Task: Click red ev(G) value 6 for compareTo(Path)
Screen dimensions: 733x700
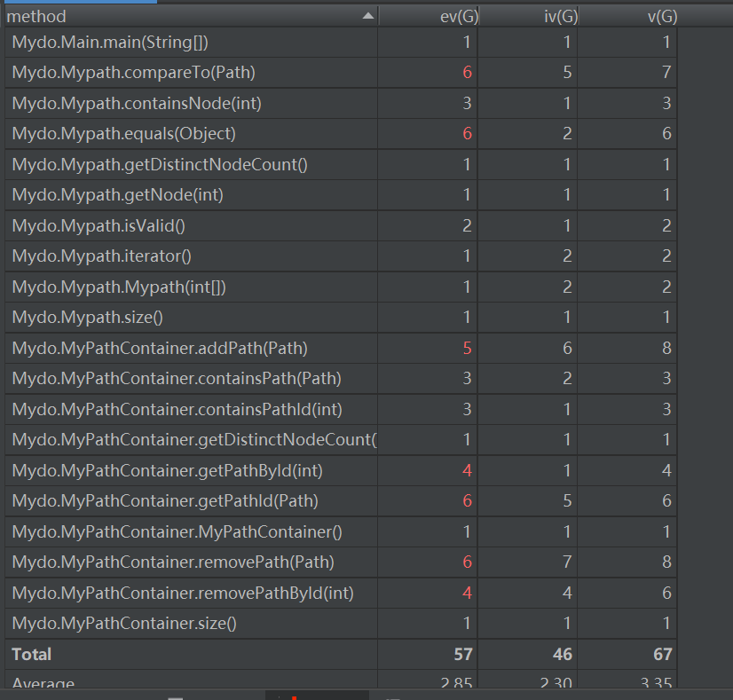Action: click(x=467, y=73)
